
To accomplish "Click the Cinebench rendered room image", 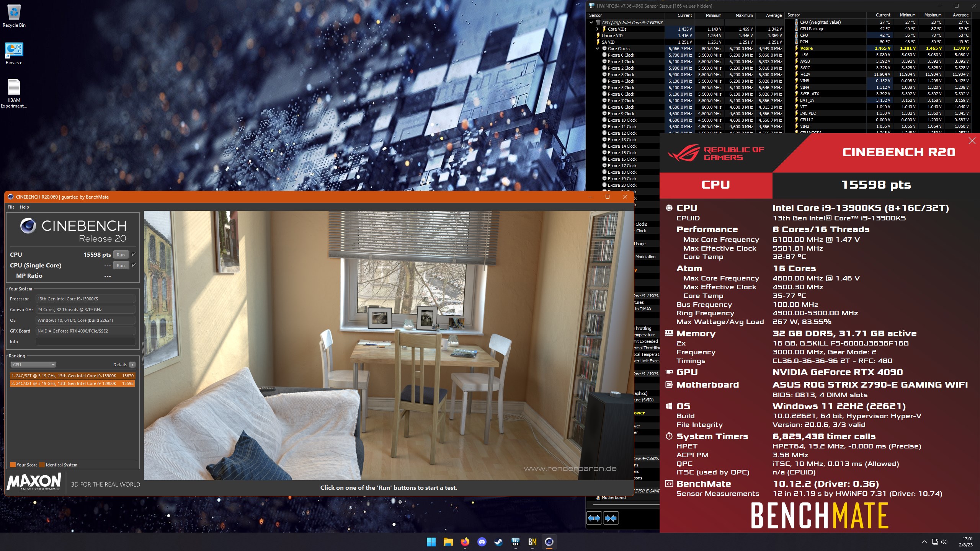I will click(x=389, y=345).
